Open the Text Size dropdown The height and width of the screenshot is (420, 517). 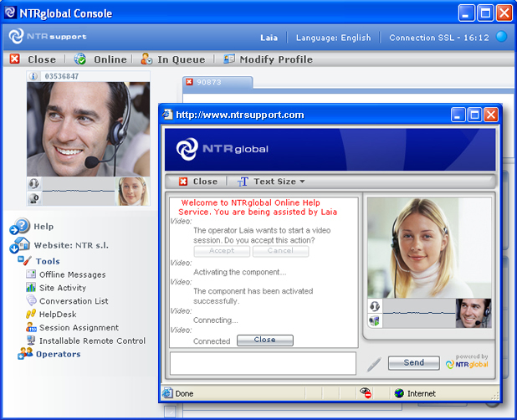tap(270, 182)
